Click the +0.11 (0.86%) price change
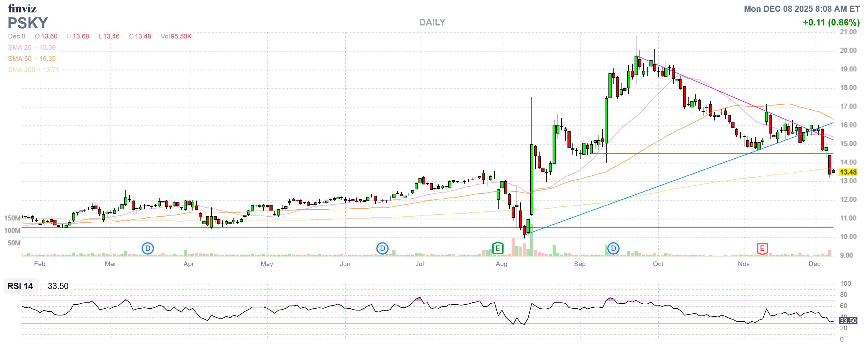The width and height of the screenshot is (868, 349). point(831,23)
